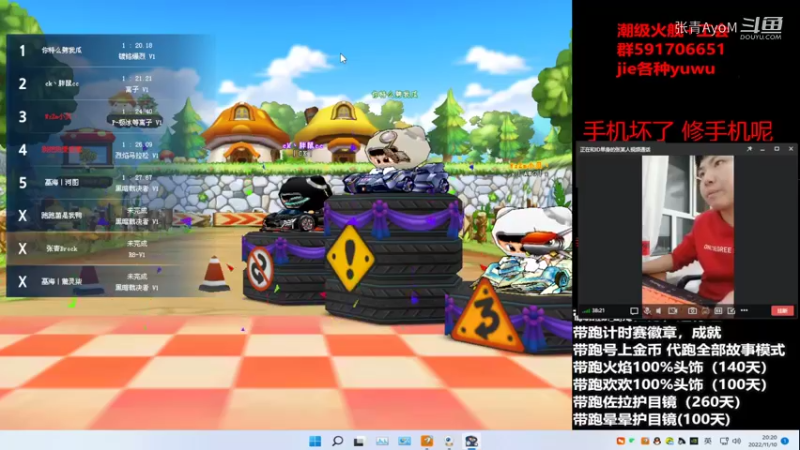
Task: Toggle the microphone mute in video call
Action: (647, 311)
